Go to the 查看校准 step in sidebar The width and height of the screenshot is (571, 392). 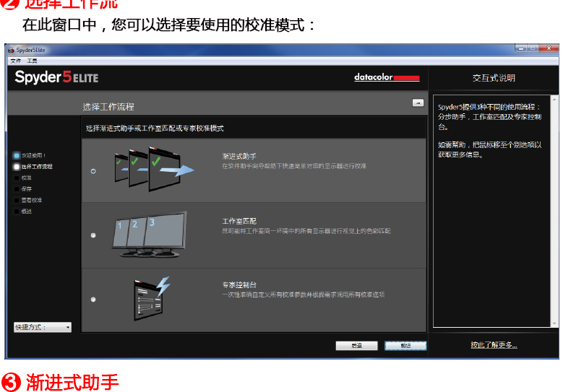[28, 200]
